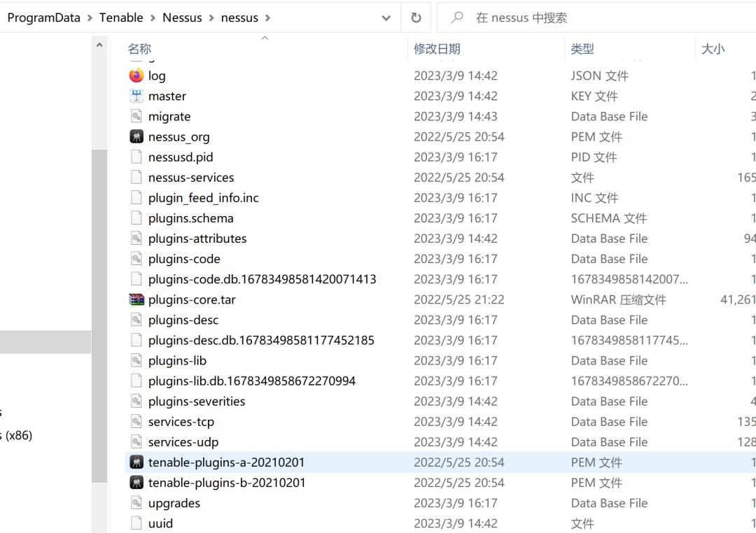Click lowercase nessus breadcrumb segment
This screenshot has width=756, height=533.
pos(239,17)
